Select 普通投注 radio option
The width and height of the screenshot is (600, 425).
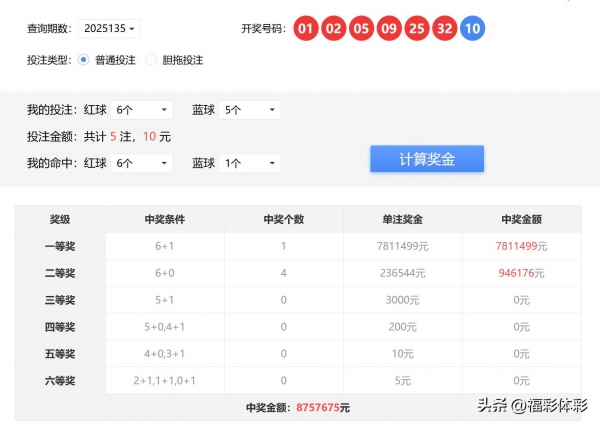pyautogui.click(x=84, y=60)
